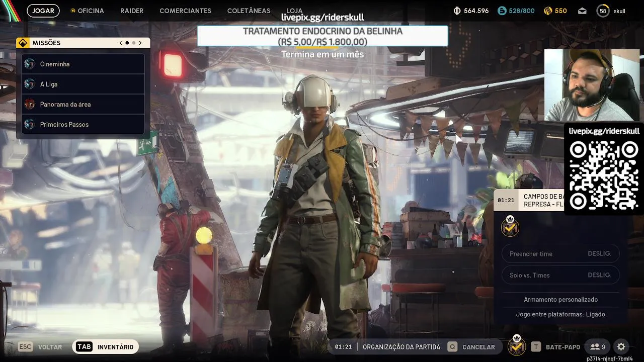
Task: Go to next missions page arrow
Action: (140, 43)
